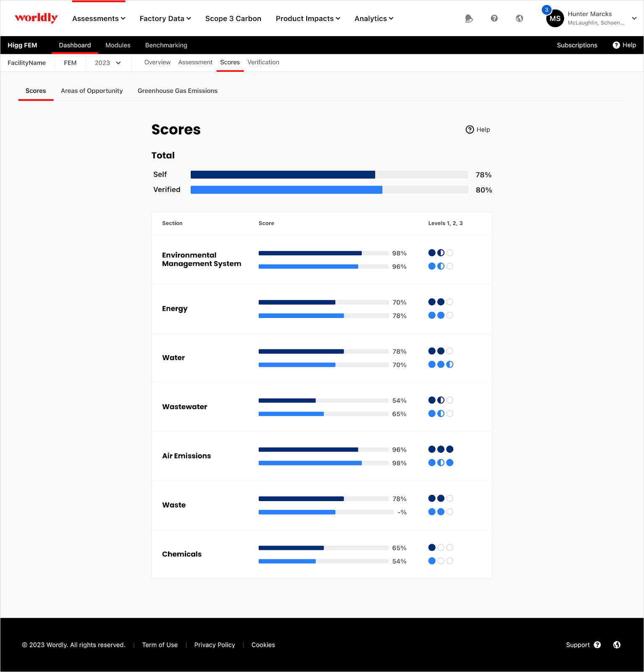This screenshot has height=672, width=644.
Task: Click the Total Self score bar
Action: point(329,175)
